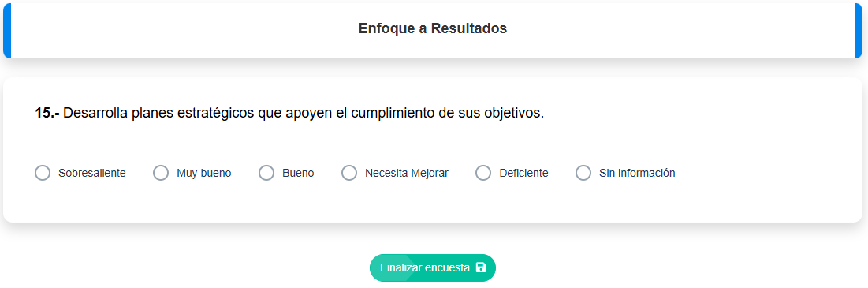
Task: Click the Enfoque a Resultados section header
Action: tap(433, 28)
